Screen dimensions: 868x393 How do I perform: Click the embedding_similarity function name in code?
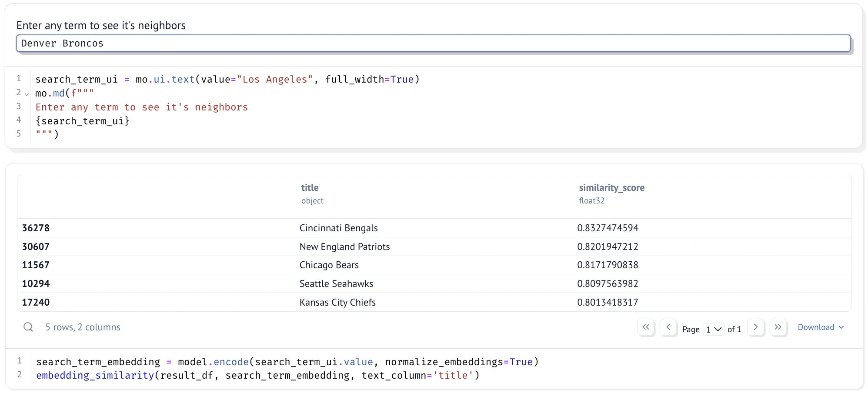tap(94, 375)
